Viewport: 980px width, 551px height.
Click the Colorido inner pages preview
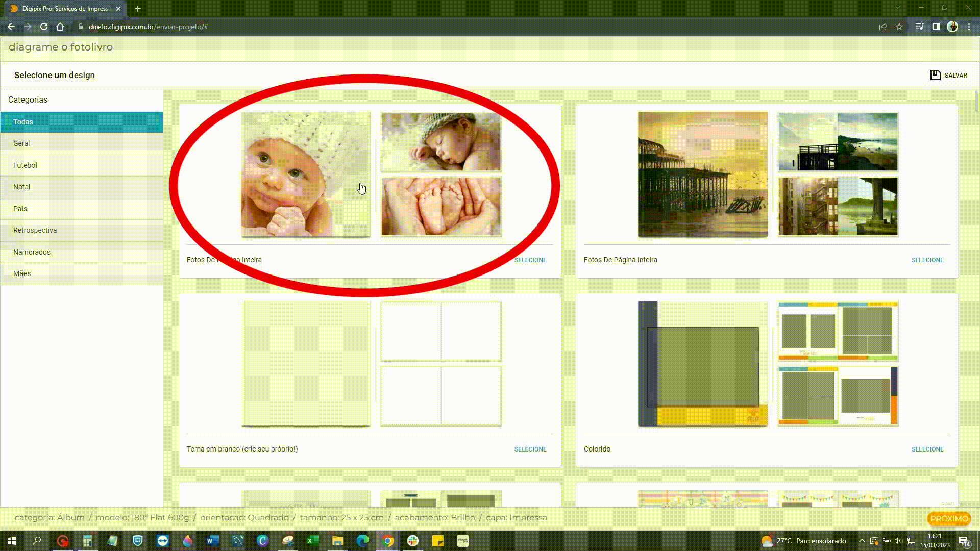coord(838,363)
